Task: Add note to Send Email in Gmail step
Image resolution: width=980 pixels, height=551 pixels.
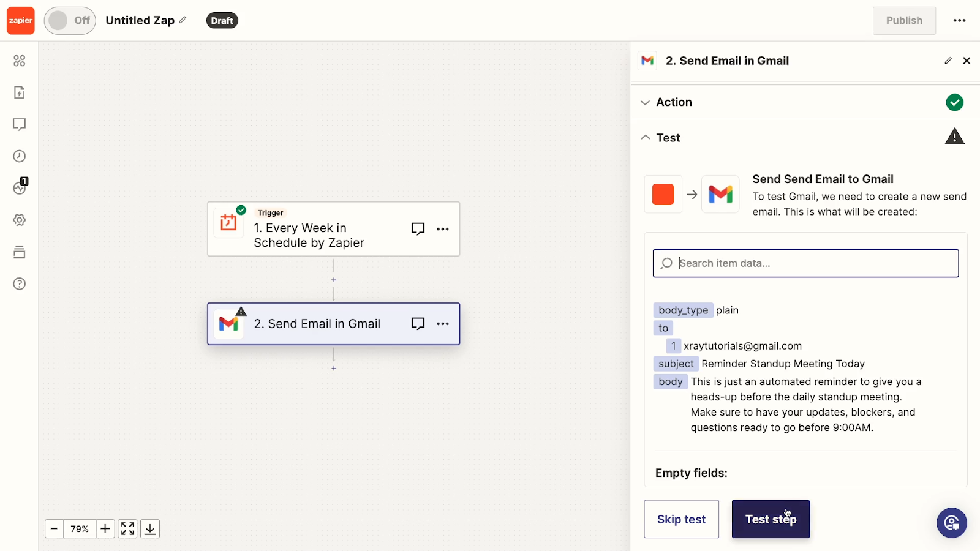Action: (418, 324)
